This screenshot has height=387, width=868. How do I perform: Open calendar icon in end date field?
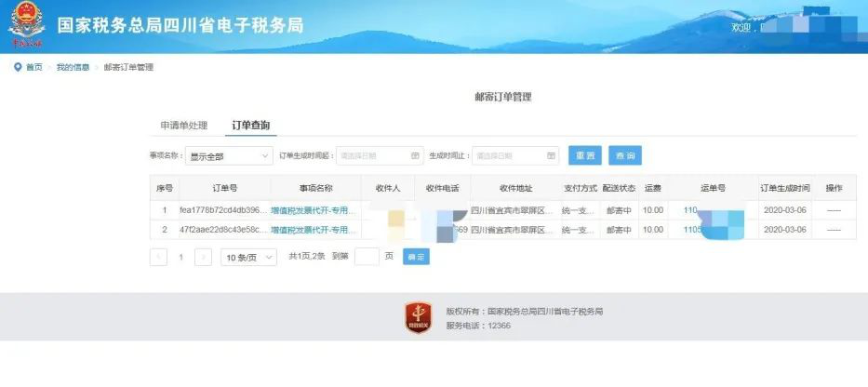click(550, 156)
